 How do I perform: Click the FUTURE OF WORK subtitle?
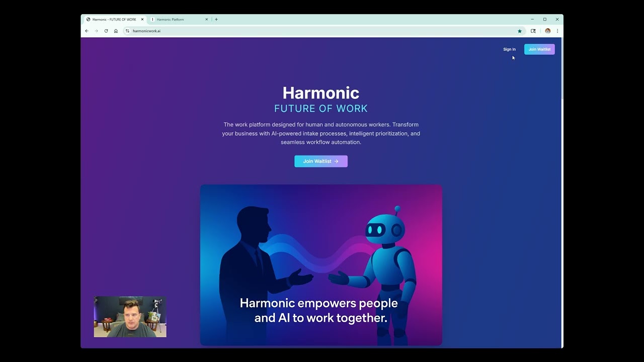pos(321,109)
